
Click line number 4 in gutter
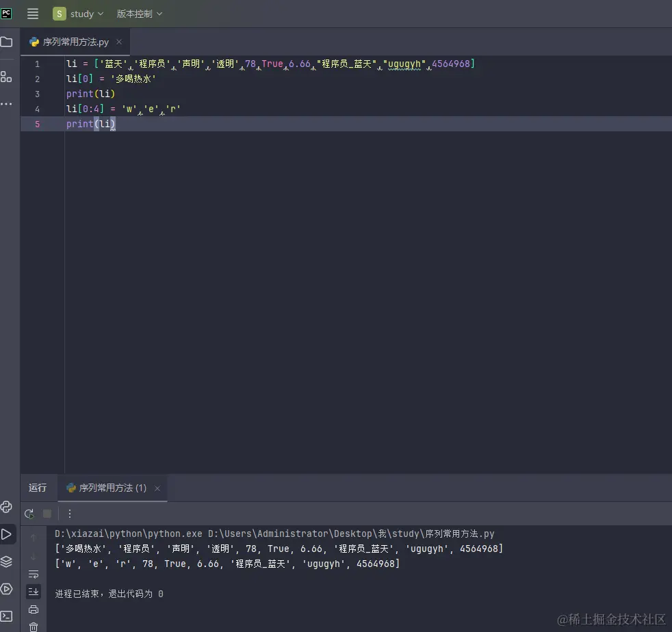point(37,109)
